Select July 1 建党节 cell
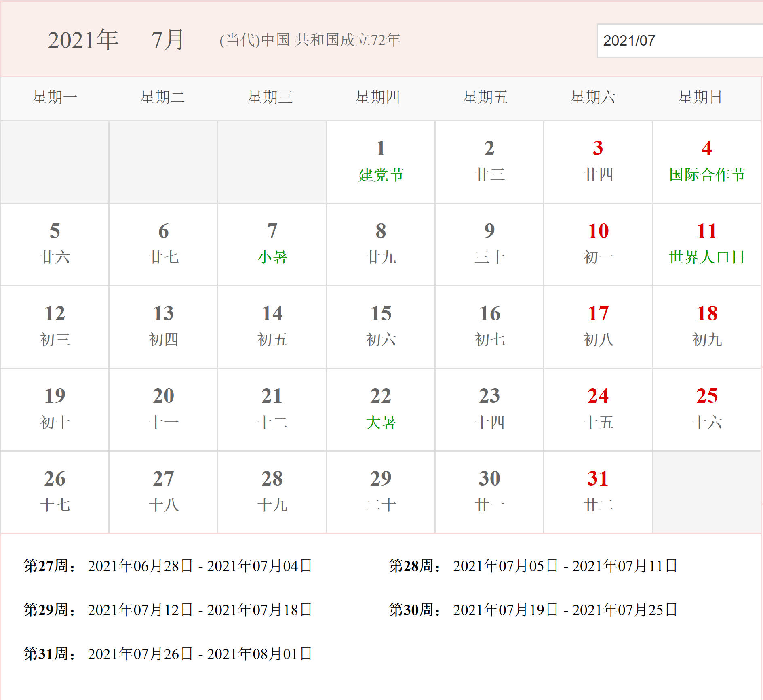The height and width of the screenshot is (700, 763). click(381, 162)
